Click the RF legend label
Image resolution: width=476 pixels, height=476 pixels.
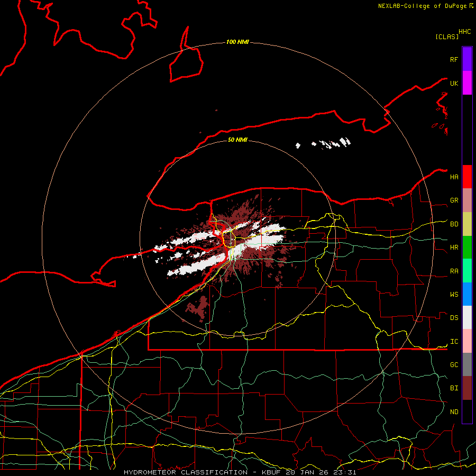click(x=454, y=59)
